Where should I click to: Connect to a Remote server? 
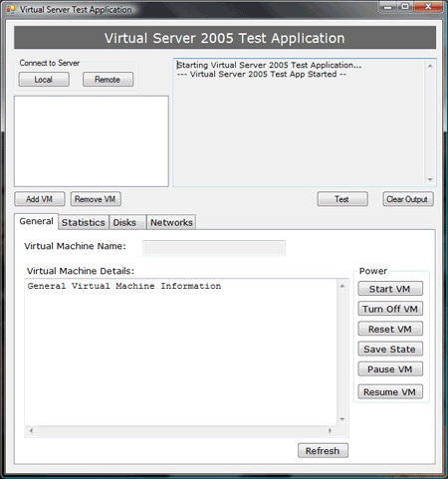tap(108, 80)
